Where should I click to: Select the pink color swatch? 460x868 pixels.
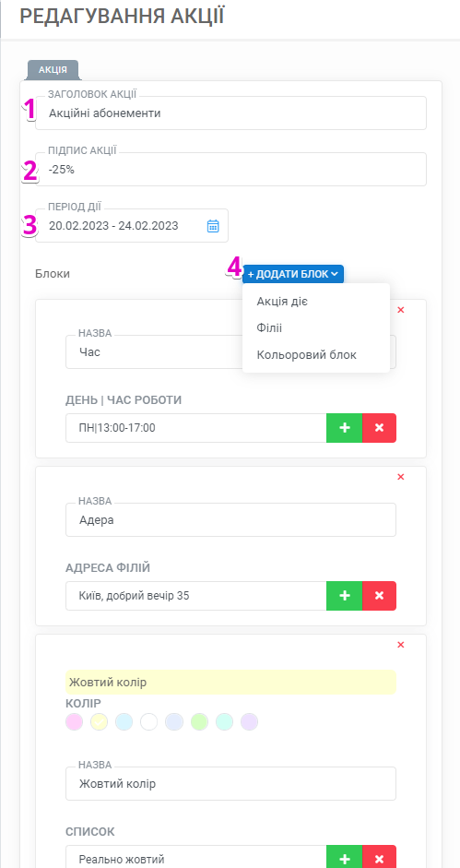(x=74, y=722)
